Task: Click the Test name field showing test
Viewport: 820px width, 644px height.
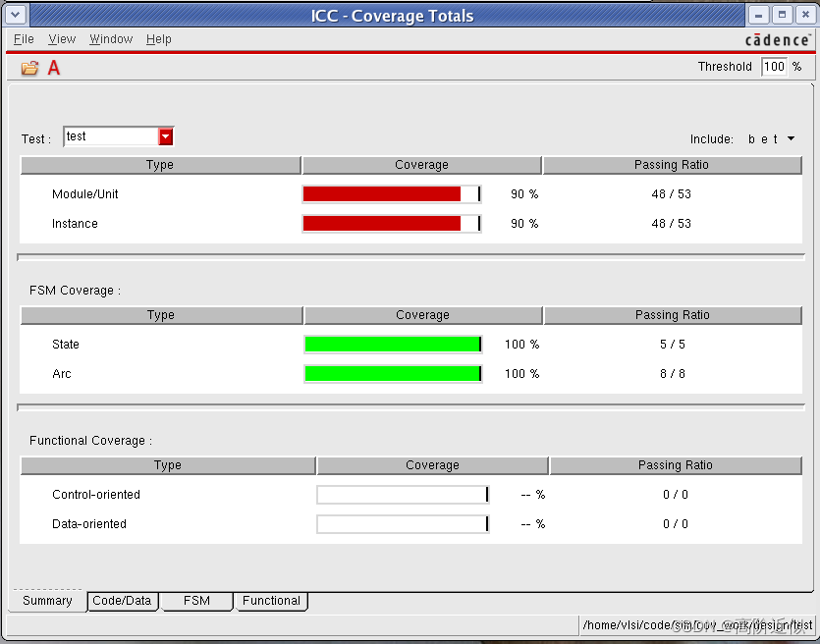Action: click(x=111, y=137)
